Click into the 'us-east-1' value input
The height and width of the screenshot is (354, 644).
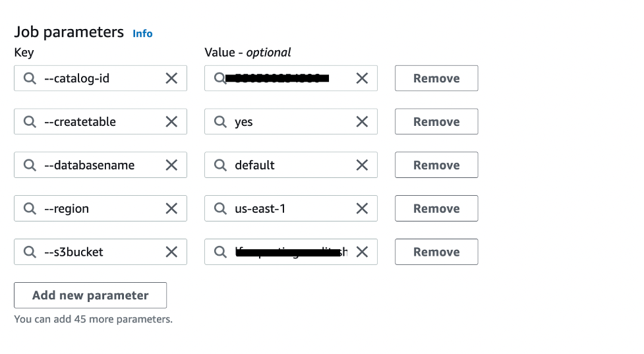(x=290, y=209)
